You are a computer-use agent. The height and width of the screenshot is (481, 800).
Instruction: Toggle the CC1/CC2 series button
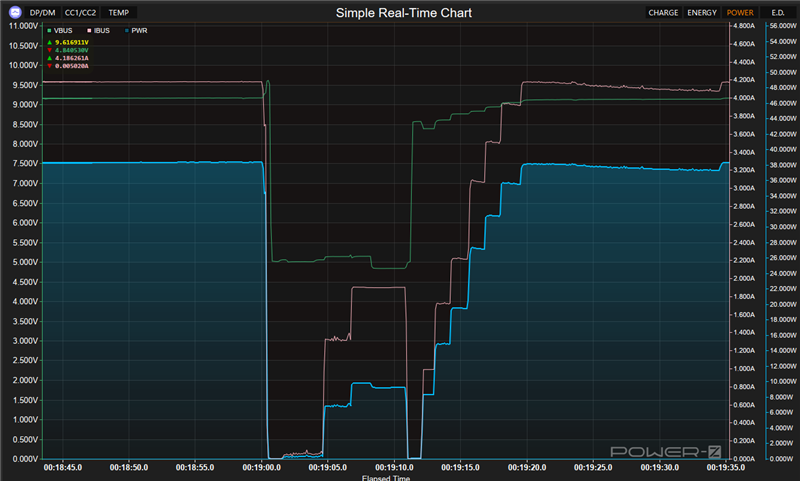pyautogui.click(x=80, y=13)
